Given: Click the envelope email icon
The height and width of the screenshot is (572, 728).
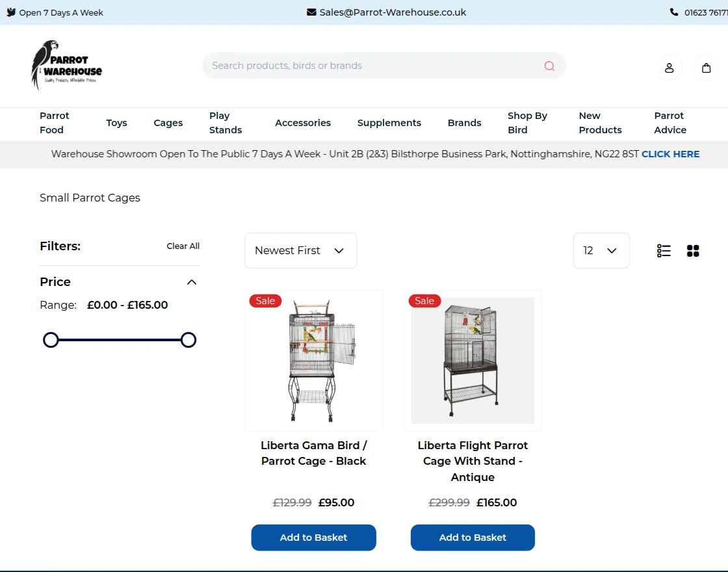Looking at the screenshot, I should coord(311,12).
